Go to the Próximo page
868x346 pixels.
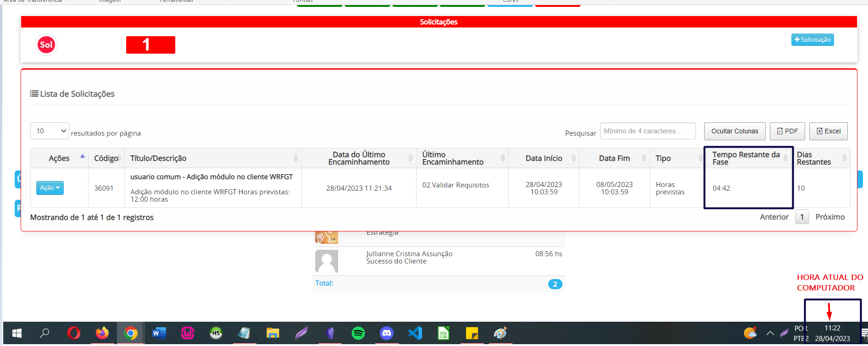[829, 217]
